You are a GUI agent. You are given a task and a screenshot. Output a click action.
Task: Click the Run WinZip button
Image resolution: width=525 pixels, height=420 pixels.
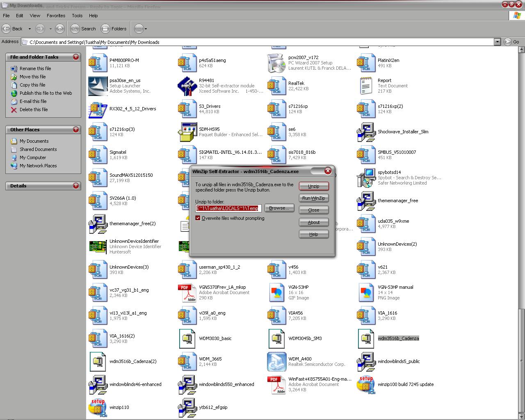(314, 198)
